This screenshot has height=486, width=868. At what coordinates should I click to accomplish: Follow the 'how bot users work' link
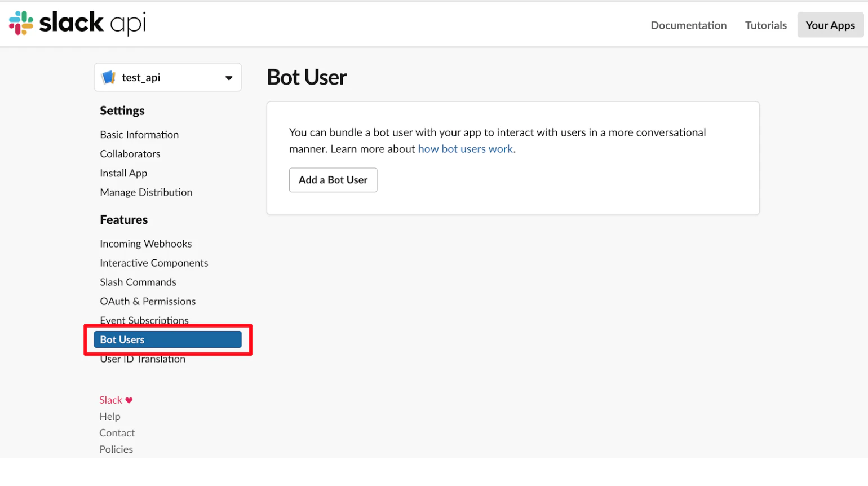point(466,149)
